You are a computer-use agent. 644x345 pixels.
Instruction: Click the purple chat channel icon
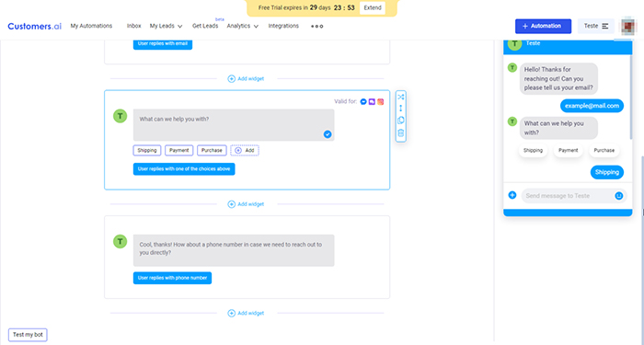[x=372, y=101]
